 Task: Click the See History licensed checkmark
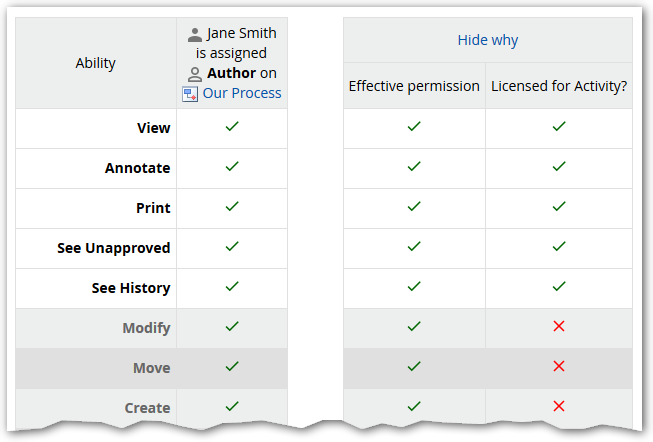click(559, 287)
